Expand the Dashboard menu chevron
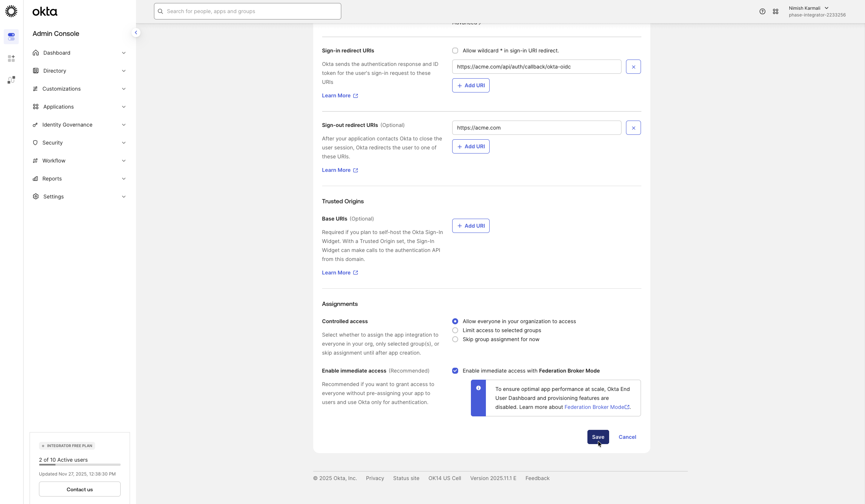This screenshot has height=504, width=865. click(x=124, y=53)
